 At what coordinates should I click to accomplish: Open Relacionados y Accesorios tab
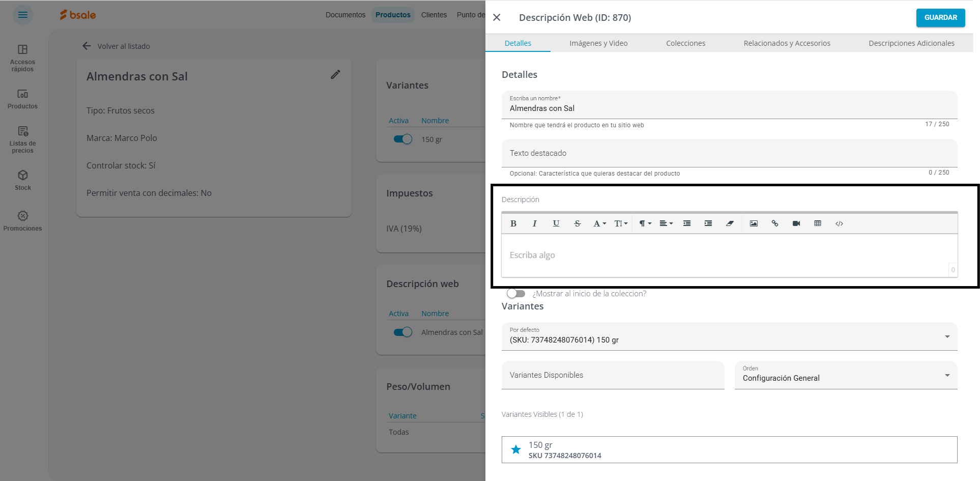click(787, 43)
